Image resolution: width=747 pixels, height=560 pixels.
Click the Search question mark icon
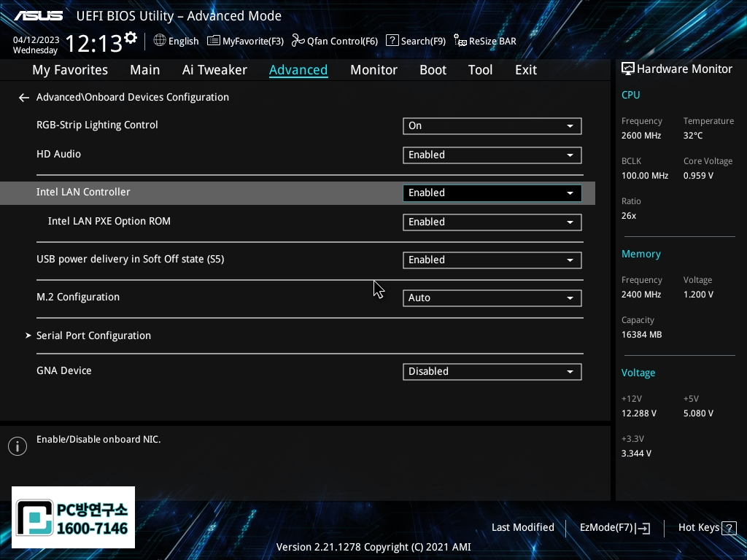[392, 41]
